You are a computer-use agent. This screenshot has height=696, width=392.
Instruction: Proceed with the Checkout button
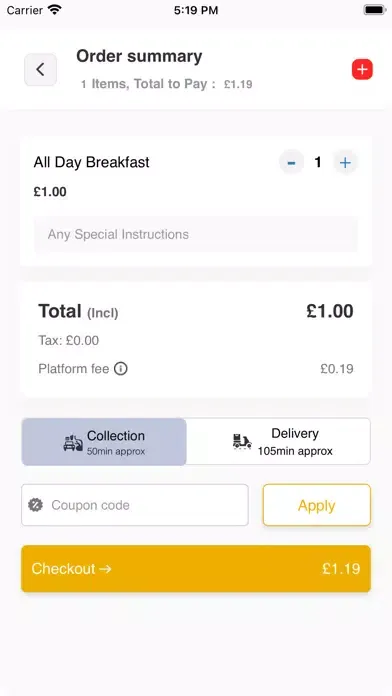pos(196,569)
